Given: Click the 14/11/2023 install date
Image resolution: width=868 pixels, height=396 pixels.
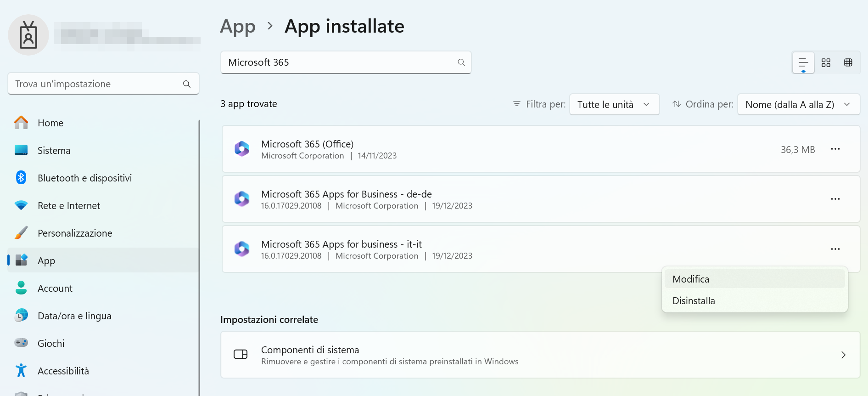Looking at the screenshot, I should [377, 156].
